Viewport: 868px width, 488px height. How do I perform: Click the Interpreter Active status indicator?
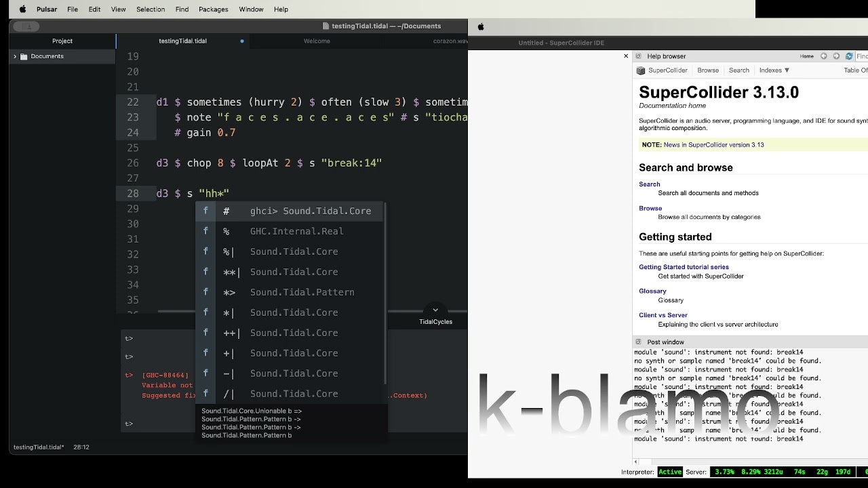670,472
